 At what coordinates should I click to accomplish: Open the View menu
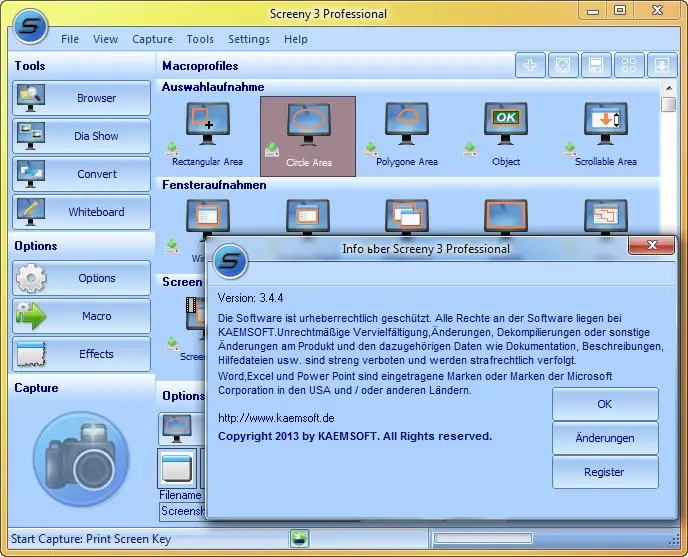pyautogui.click(x=105, y=39)
